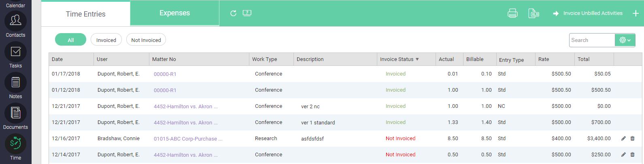Open the search settings gear dropdown
The image size is (644, 164).
(625, 40)
